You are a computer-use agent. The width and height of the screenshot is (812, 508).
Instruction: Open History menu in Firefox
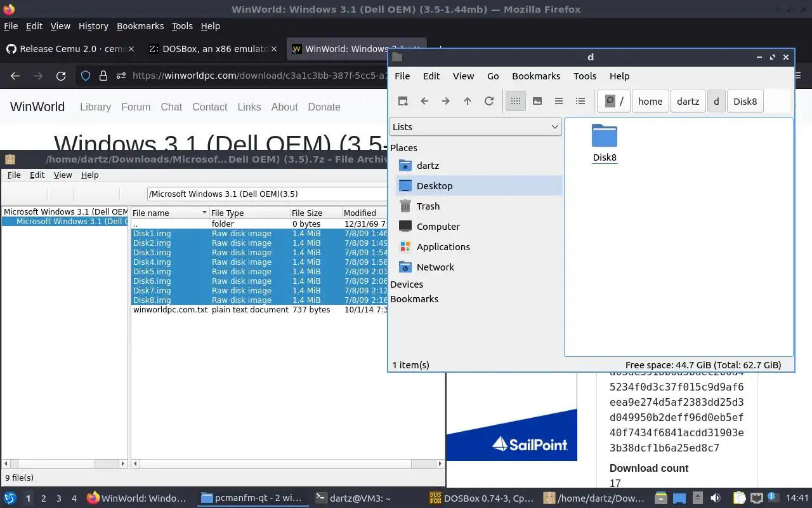pos(93,26)
